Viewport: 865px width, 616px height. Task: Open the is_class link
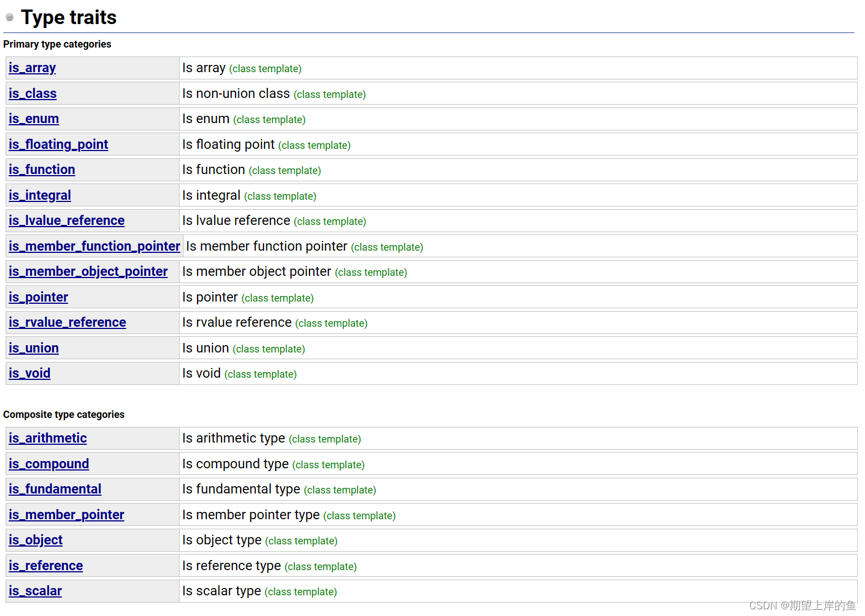point(32,93)
